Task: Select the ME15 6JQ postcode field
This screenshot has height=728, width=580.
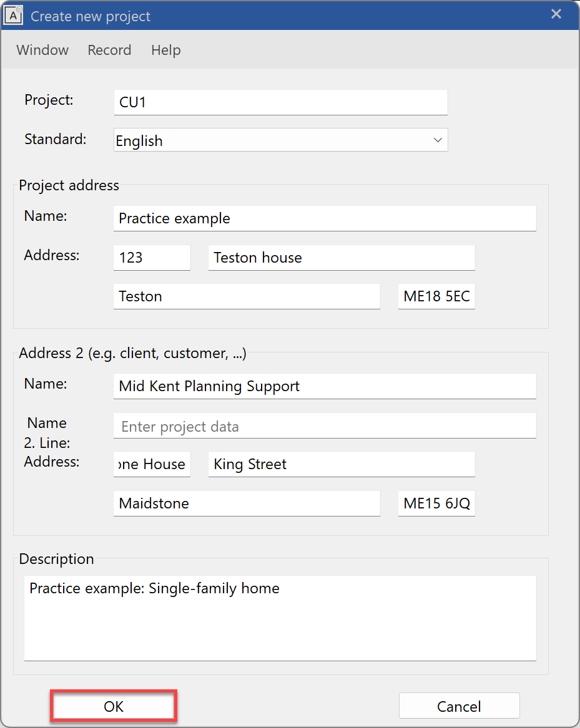Action: click(436, 503)
